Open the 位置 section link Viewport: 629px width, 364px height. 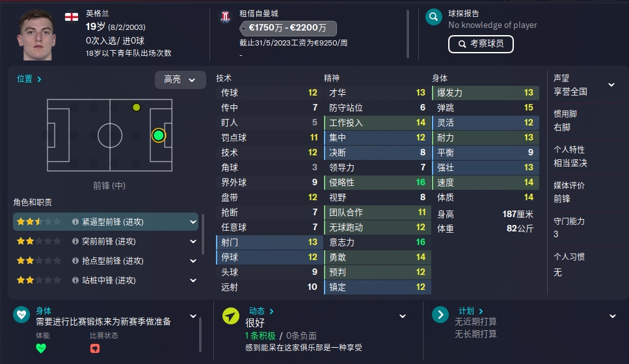pyautogui.click(x=29, y=79)
